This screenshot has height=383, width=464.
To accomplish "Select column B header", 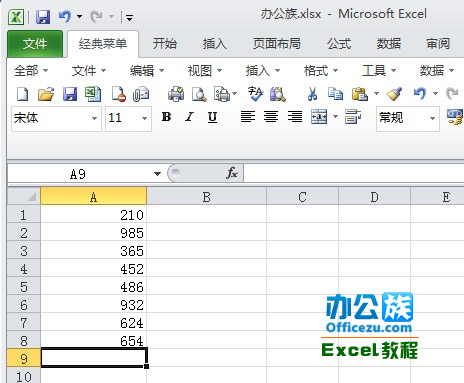I will click(x=206, y=197).
